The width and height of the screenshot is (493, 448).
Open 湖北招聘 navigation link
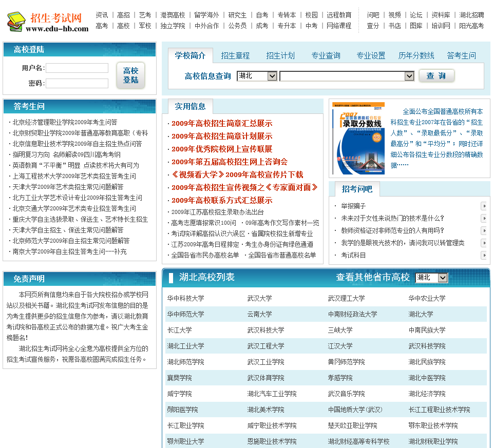click(x=471, y=15)
